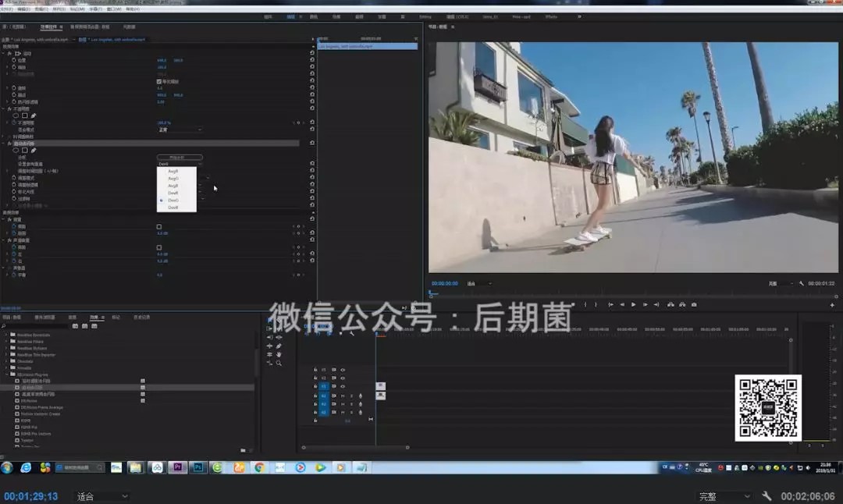Open the Program Monitor 适合 zoom dropdown

click(x=479, y=284)
